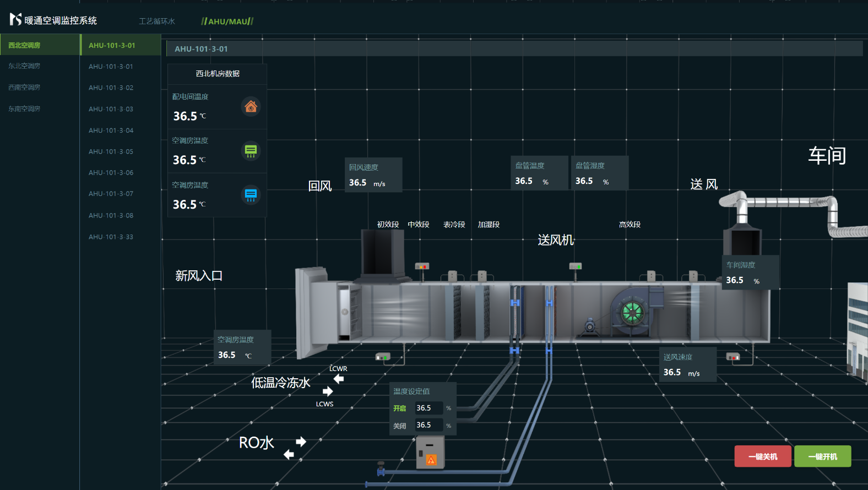Click the green supply fan wheel

tap(632, 313)
